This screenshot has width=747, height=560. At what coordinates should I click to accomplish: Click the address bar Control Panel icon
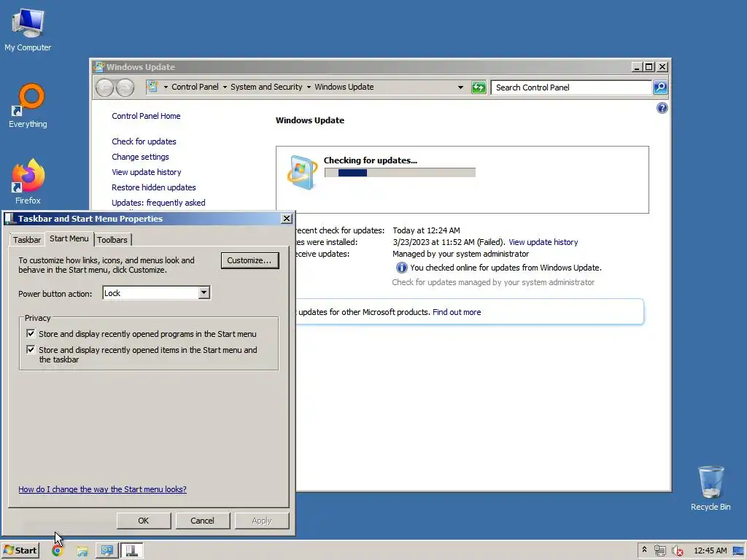click(x=152, y=87)
